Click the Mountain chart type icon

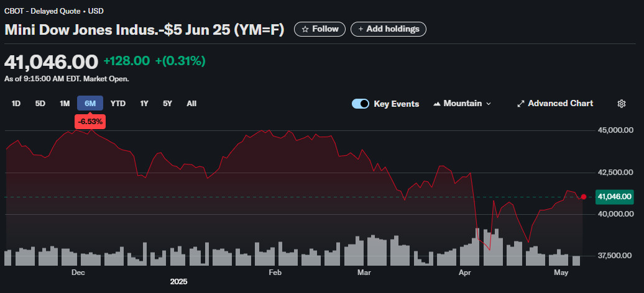(436, 104)
